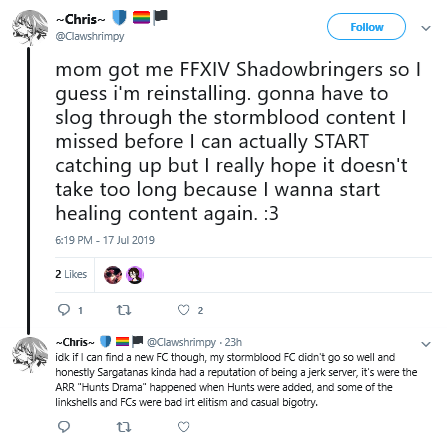Follow the ~Chris~ account
447x438 pixels.
tap(366, 27)
